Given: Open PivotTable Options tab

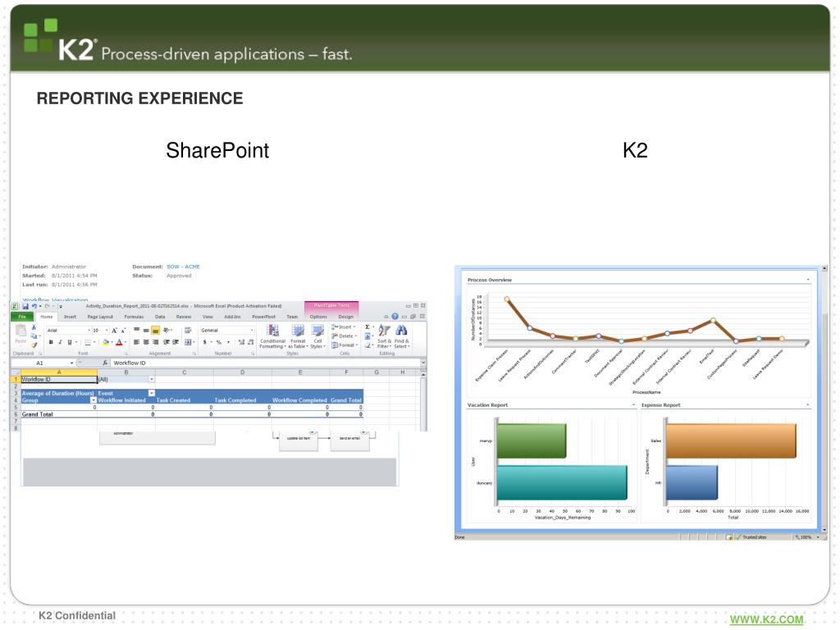Looking at the screenshot, I should pos(318,317).
